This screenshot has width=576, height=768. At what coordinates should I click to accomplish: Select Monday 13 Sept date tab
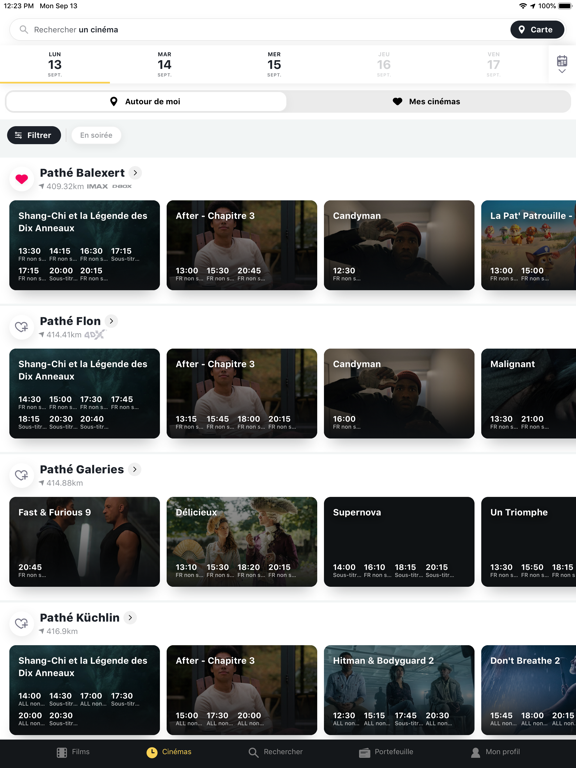click(x=55, y=64)
